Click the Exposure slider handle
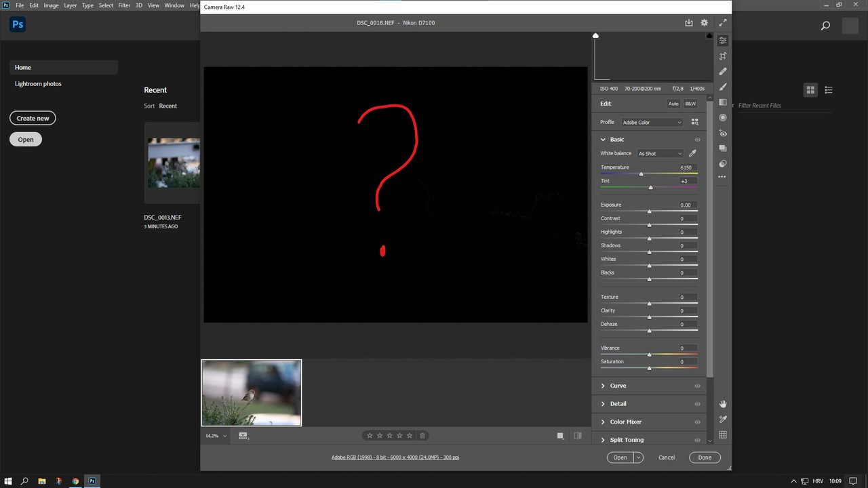This screenshot has height=488, width=868. 649,211
